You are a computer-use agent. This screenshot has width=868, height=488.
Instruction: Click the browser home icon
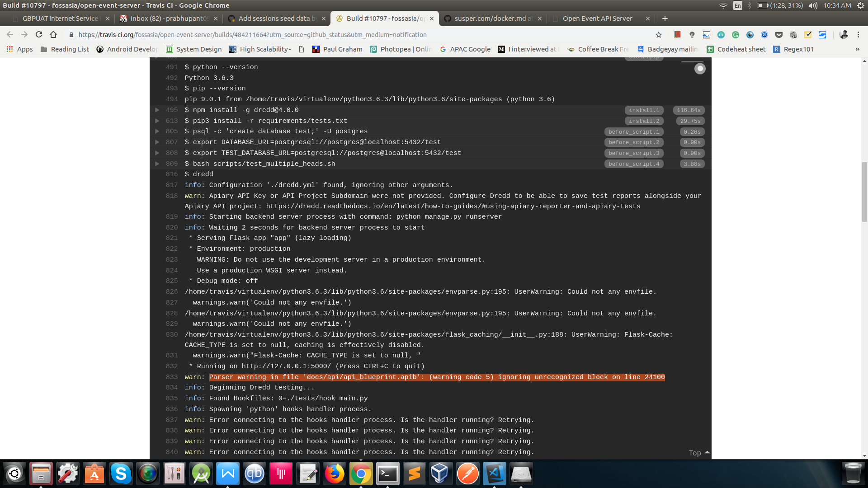(53, 35)
